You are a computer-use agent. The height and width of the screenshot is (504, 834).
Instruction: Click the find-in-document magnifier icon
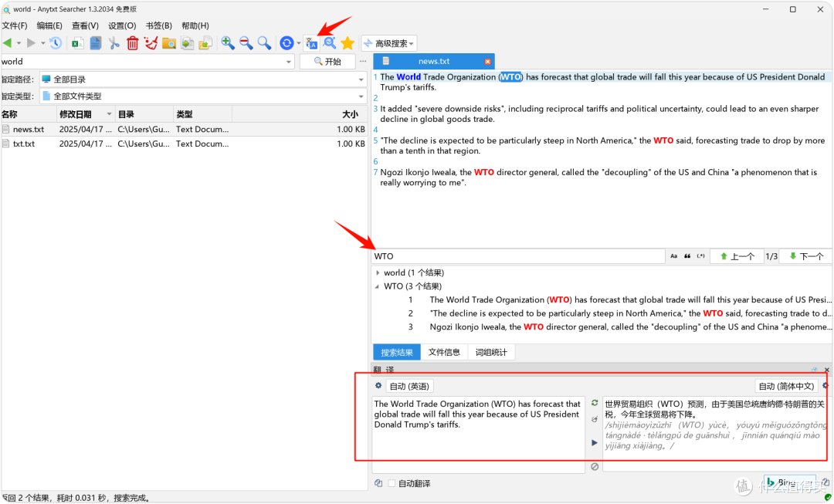330,43
